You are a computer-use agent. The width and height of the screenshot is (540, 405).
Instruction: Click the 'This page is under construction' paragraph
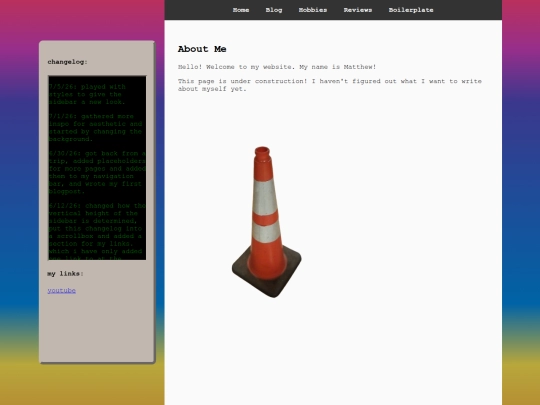point(330,85)
